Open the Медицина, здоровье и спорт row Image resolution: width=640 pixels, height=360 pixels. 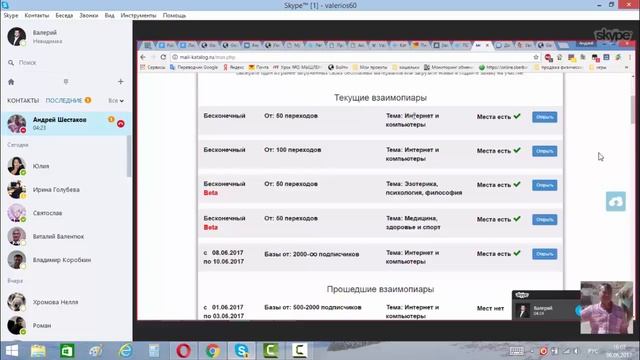(544, 220)
